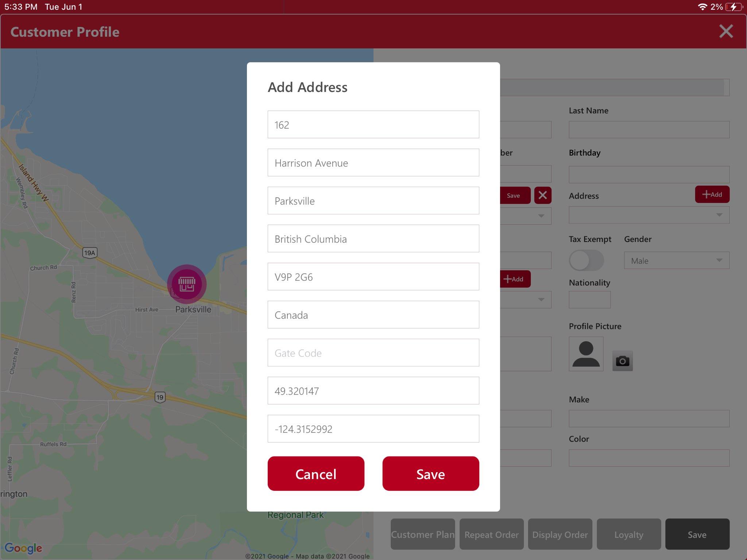This screenshot has width=747, height=560.
Task: Edit the street number field 162
Action: pyautogui.click(x=373, y=124)
